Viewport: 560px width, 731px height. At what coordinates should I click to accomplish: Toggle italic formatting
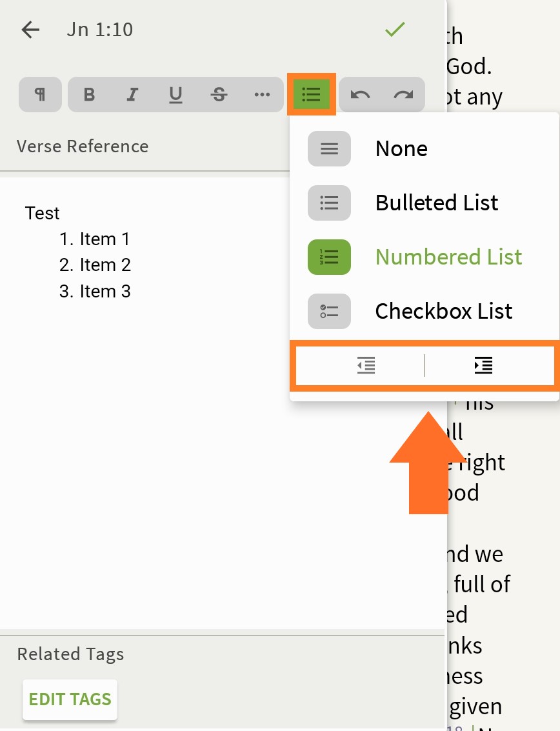point(132,95)
